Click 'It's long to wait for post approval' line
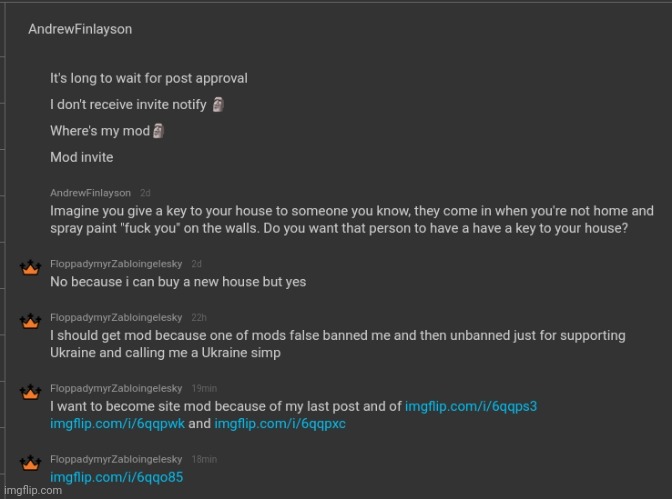This screenshot has width=672, height=499. pos(149,78)
